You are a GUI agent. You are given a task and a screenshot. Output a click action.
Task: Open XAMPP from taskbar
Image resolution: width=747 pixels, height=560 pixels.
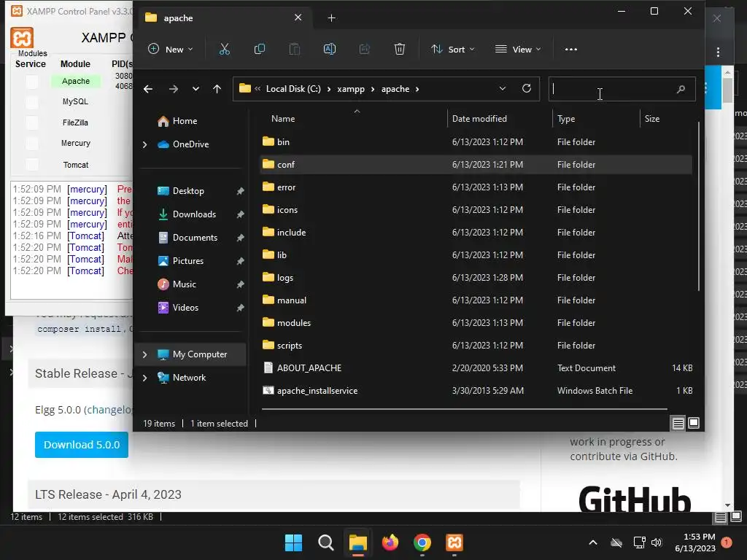454,542
